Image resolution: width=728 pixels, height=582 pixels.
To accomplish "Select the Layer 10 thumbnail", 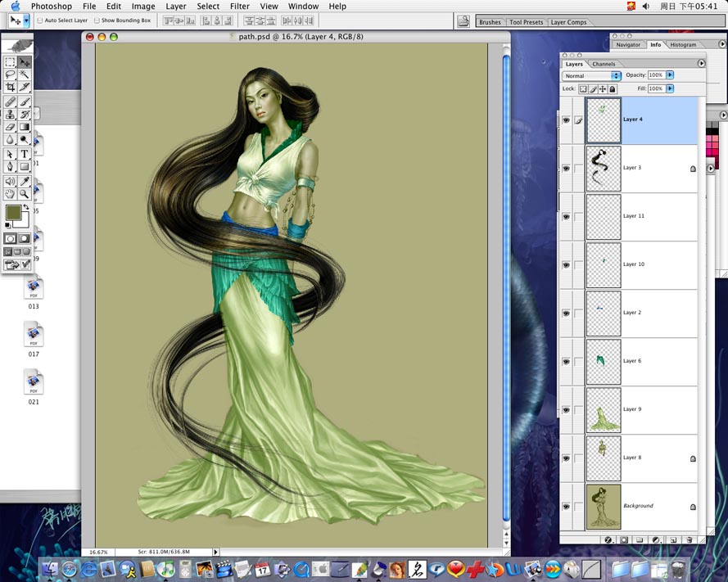I will coord(604,265).
